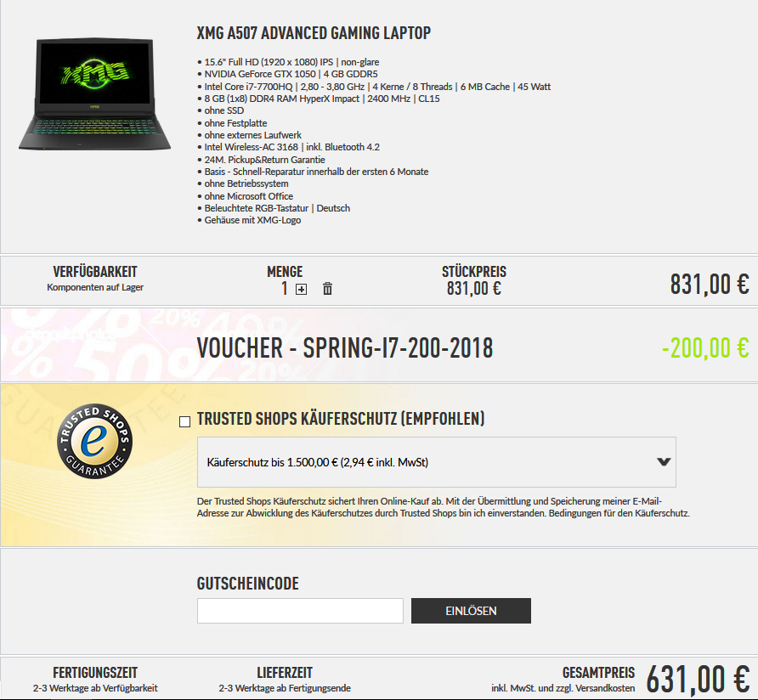Redeem voucher with the Einlösen button
Viewport: 758px width, 700px height.
tap(471, 611)
